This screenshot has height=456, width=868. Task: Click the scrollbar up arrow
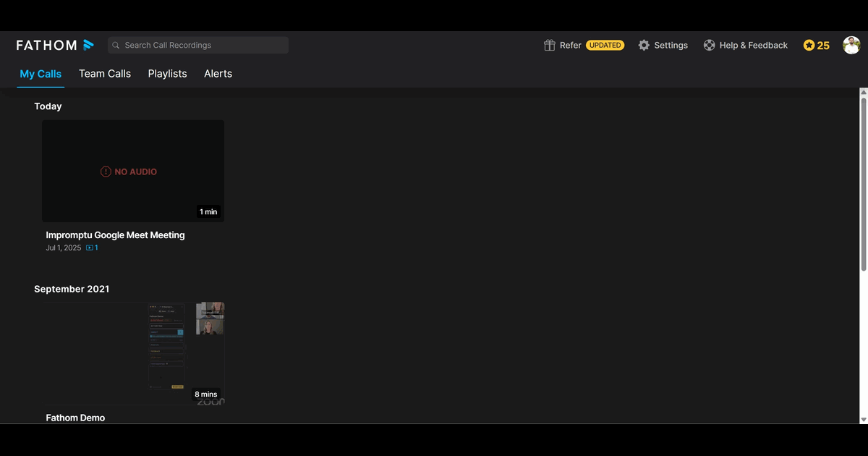tap(863, 93)
